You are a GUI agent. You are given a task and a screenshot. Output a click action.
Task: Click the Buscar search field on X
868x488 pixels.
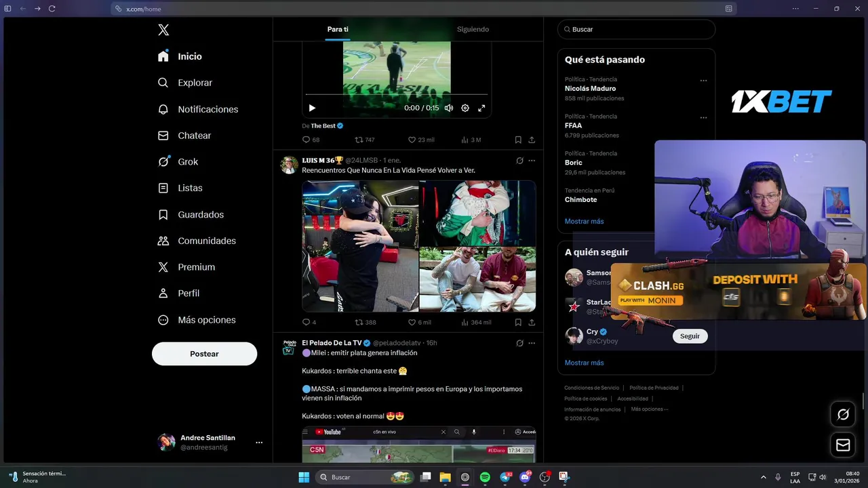[636, 29]
